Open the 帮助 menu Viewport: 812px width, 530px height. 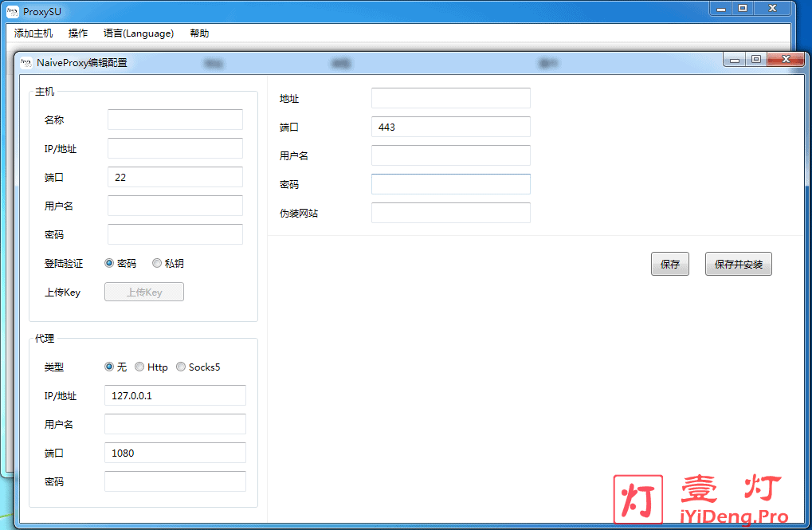[199, 33]
